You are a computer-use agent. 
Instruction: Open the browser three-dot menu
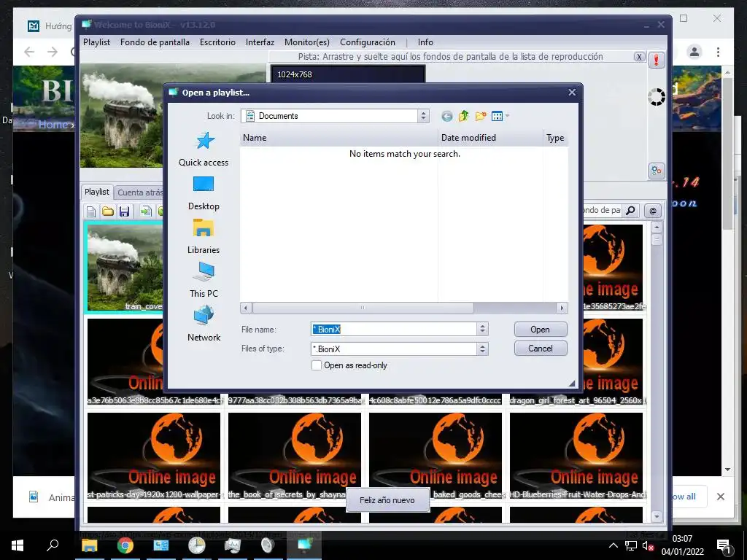(718, 52)
